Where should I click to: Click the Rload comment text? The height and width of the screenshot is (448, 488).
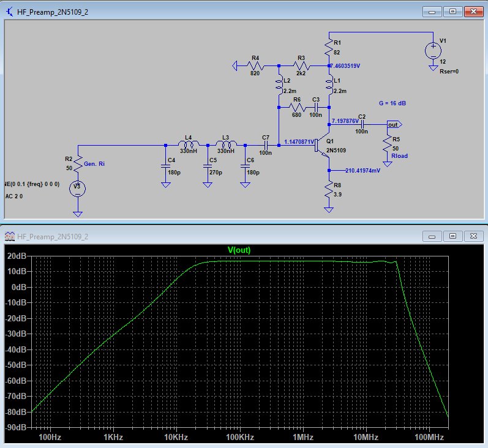399,156
